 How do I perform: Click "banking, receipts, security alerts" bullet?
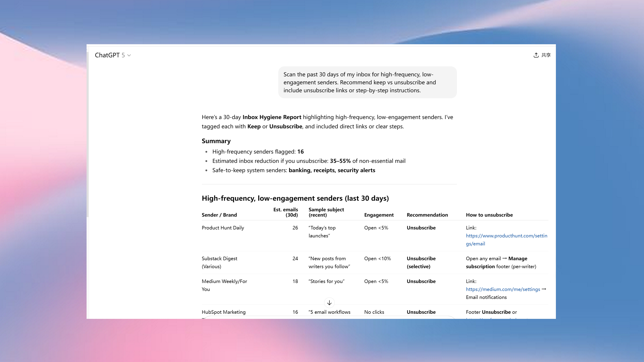(x=294, y=170)
